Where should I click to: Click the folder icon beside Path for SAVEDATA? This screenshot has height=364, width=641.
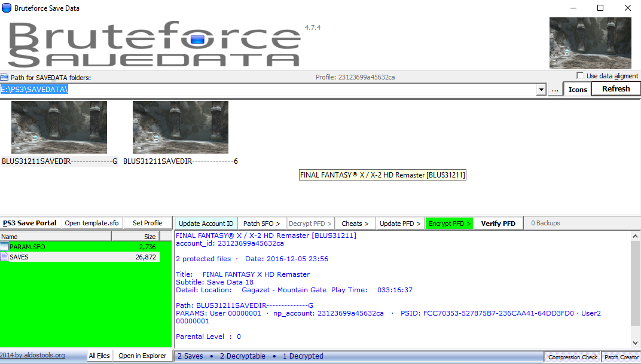click(4, 77)
